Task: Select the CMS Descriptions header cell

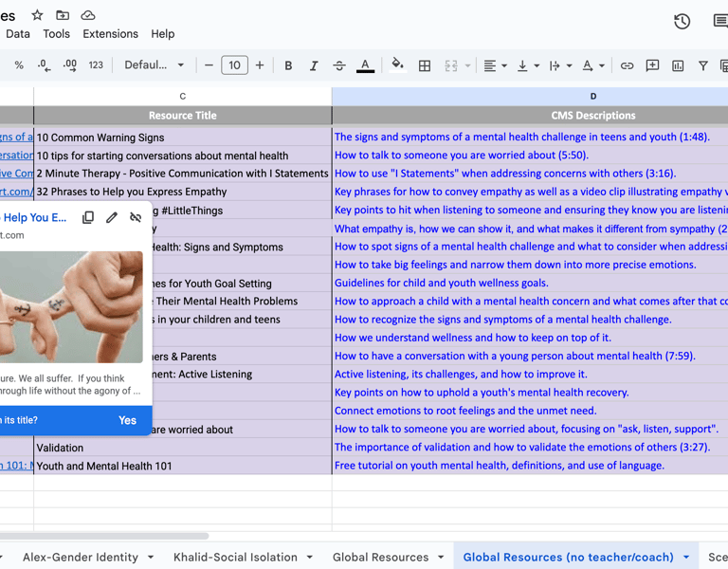Action: click(530, 115)
